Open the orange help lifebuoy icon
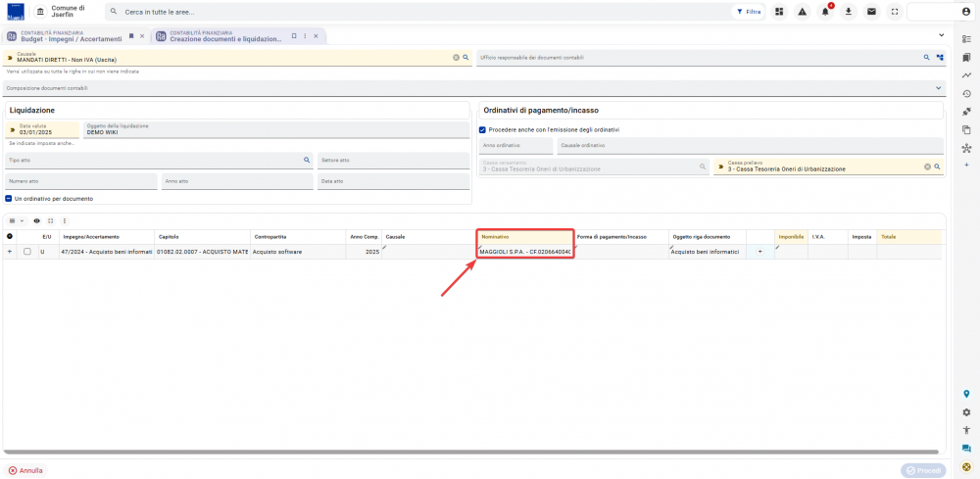The width and height of the screenshot is (980, 479). tap(966, 466)
